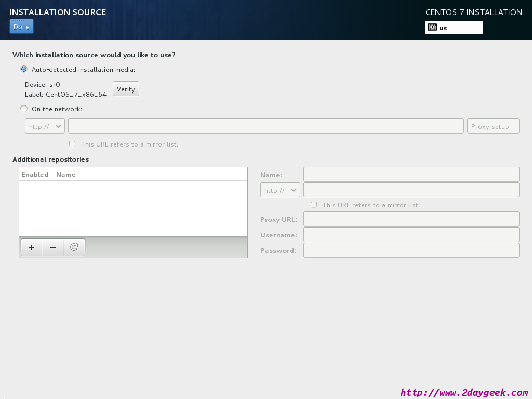Click 'Which installation source would you like to use?'
The width and height of the screenshot is (532, 399).
click(x=94, y=55)
